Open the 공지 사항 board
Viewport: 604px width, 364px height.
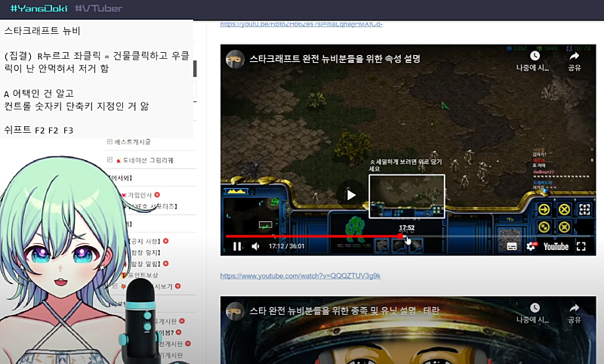[x=145, y=242]
